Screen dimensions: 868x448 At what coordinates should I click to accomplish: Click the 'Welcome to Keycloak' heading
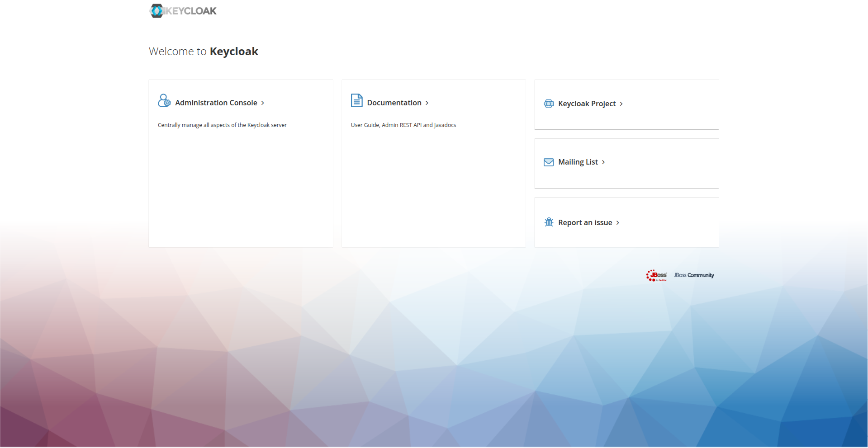(204, 52)
